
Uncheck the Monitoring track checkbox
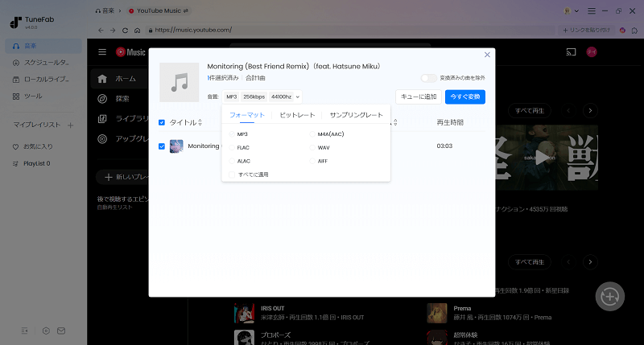coord(162,146)
